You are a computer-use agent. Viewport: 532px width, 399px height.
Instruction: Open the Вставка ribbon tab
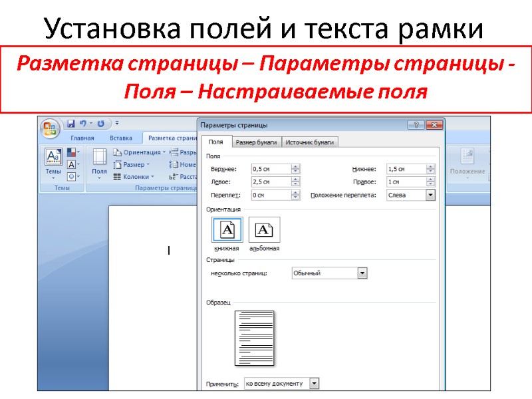pos(121,138)
